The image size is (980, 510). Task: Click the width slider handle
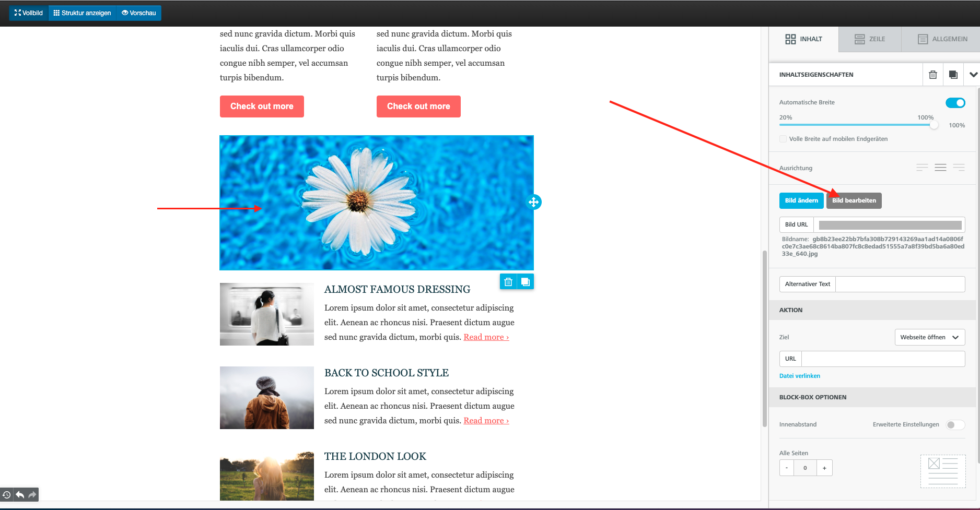coord(934,125)
